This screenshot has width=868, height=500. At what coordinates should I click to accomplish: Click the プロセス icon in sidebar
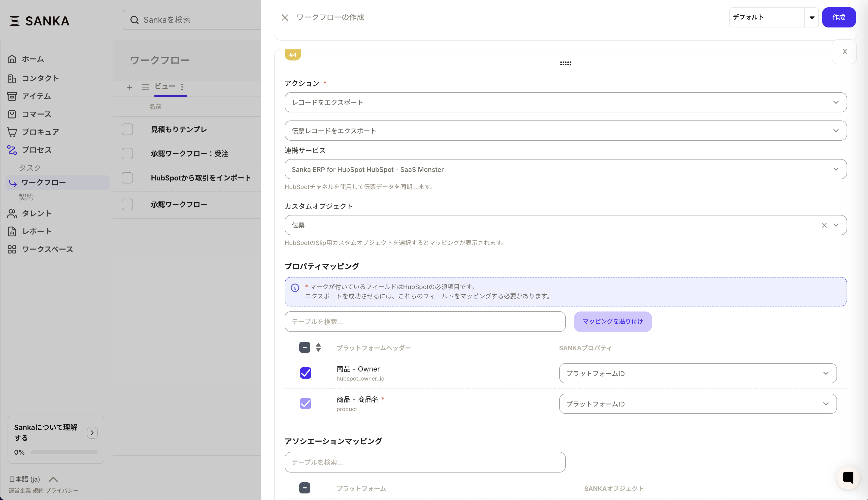pyautogui.click(x=12, y=150)
